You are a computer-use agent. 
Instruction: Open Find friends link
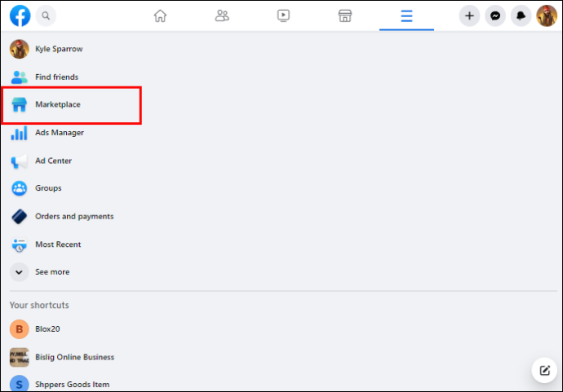coord(57,77)
